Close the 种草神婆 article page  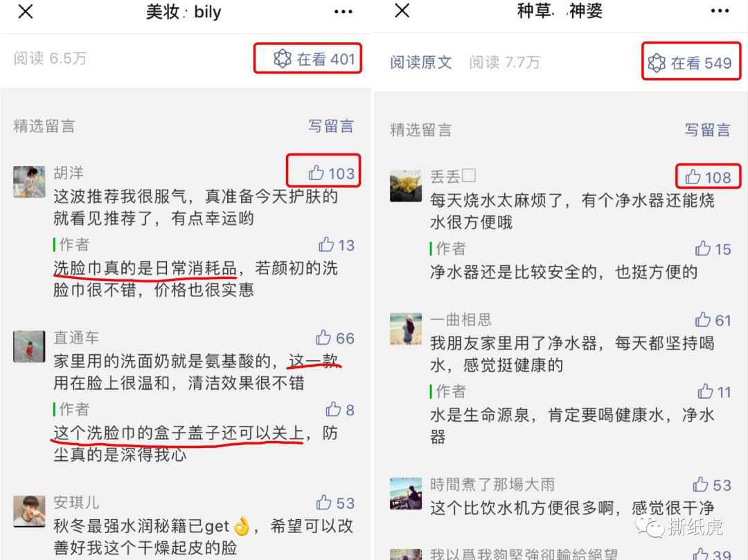coord(402,10)
